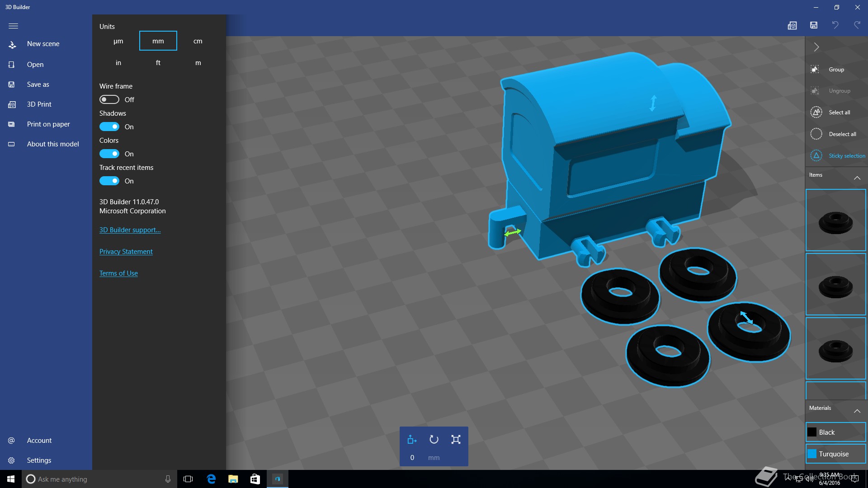Select the Rotate tool in bottom toolbar
The height and width of the screenshot is (488, 868).
434,439
